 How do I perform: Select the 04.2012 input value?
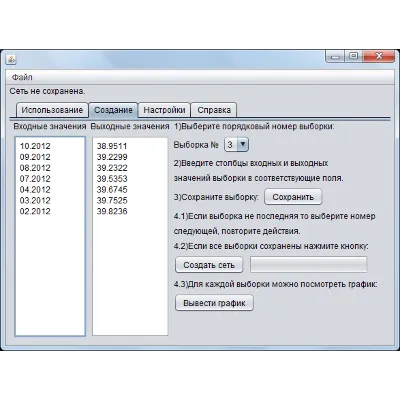pos(35,190)
